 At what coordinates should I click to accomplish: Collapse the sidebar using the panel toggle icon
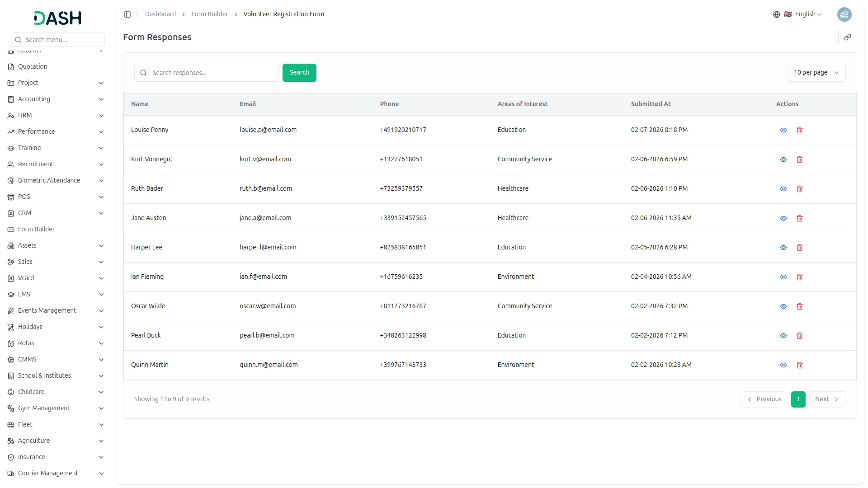point(127,14)
